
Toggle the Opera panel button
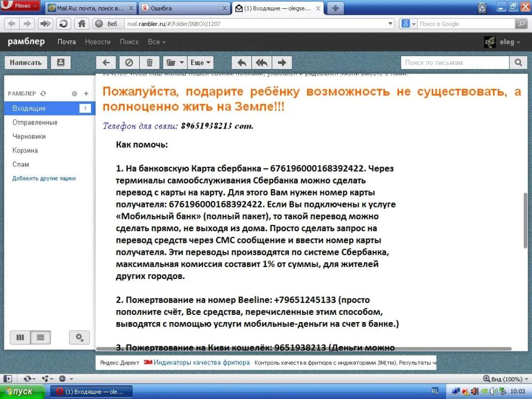click(7, 379)
